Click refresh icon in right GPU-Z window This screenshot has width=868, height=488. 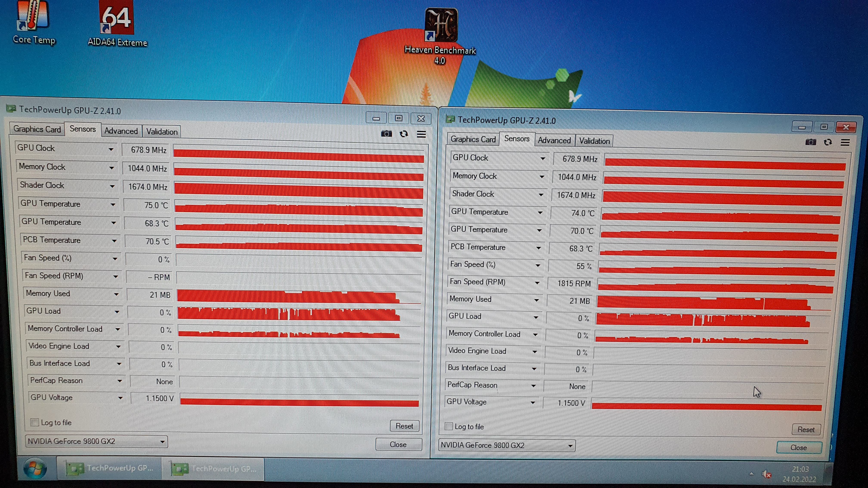coord(828,142)
